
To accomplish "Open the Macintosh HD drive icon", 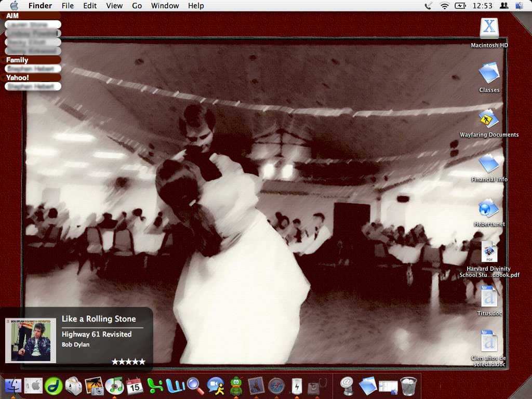I will pos(489,29).
